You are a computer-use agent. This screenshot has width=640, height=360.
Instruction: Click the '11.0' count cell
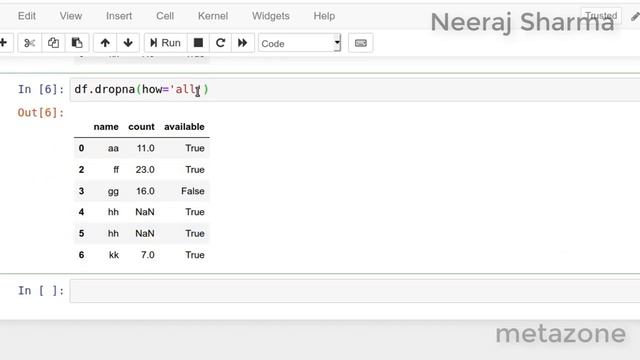click(146, 148)
